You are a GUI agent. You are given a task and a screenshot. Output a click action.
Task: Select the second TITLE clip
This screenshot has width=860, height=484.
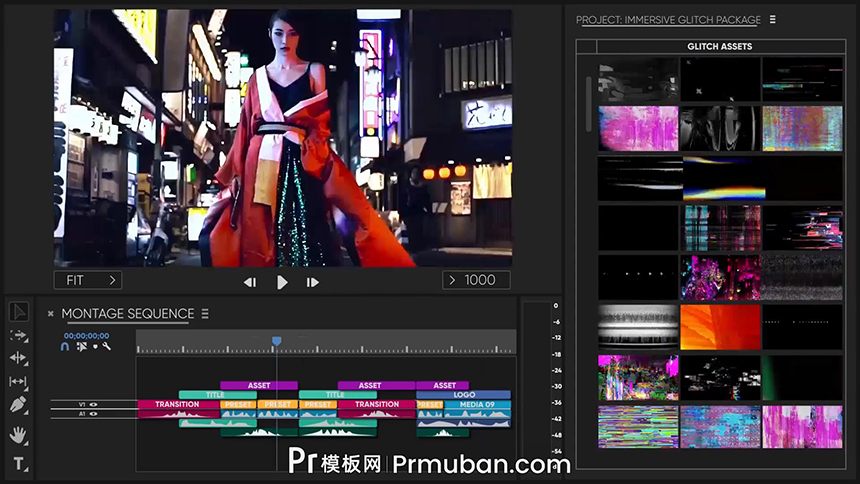point(337,395)
